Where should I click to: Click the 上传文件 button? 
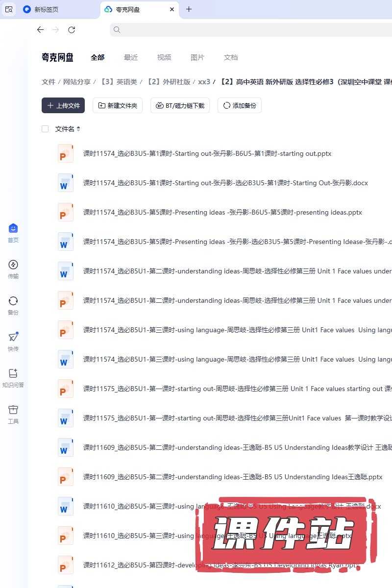click(x=63, y=105)
